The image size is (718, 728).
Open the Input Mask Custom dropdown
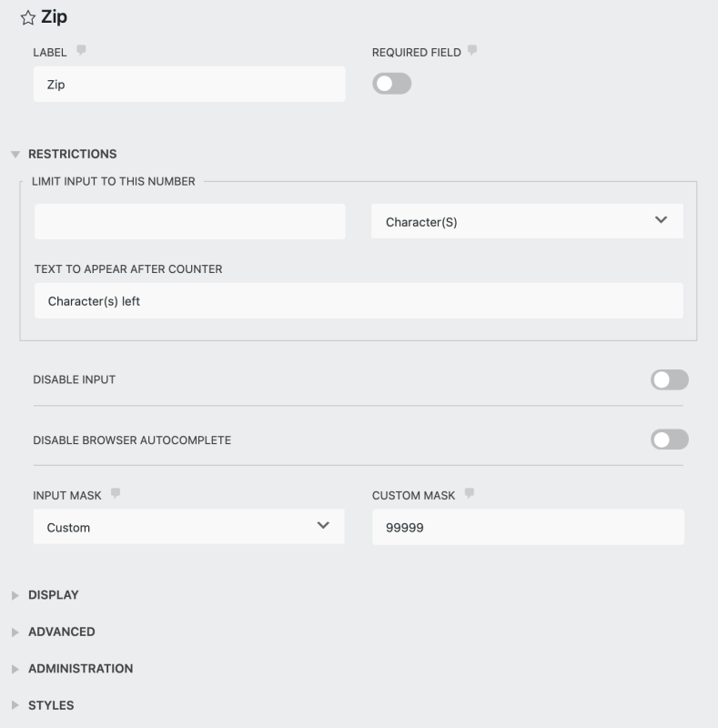[x=188, y=527]
